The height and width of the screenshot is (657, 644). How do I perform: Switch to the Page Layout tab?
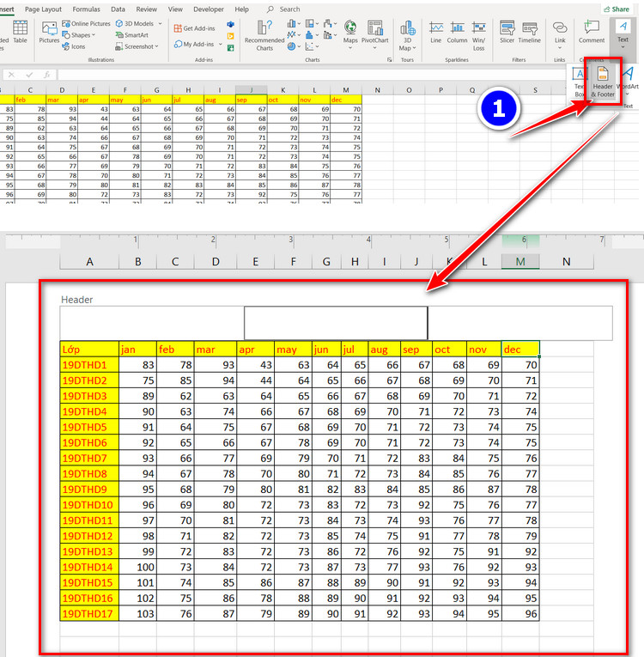click(x=43, y=9)
